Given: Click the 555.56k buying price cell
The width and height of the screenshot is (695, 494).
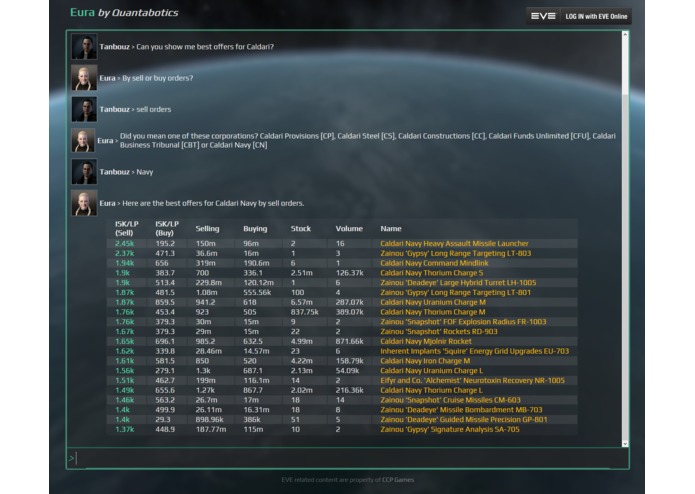Looking at the screenshot, I should click(257, 292).
